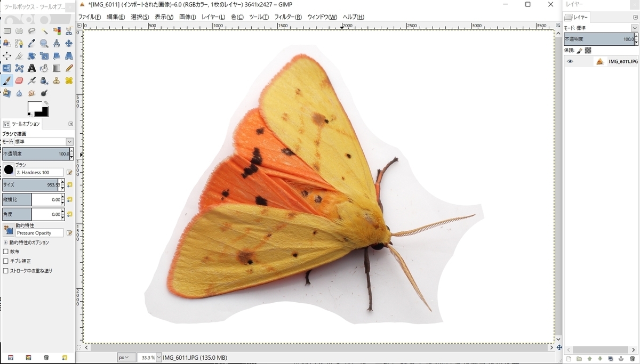
Task: Open the tool options tab configuration menu
Action: coord(71,124)
